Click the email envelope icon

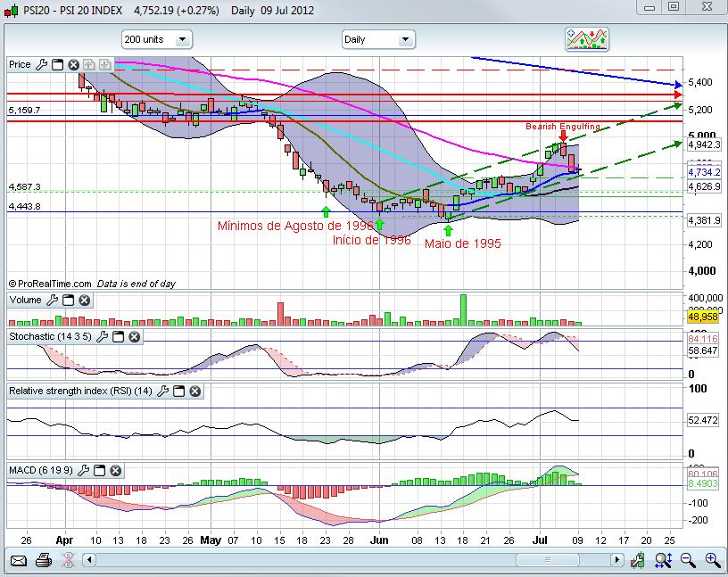(x=19, y=560)
